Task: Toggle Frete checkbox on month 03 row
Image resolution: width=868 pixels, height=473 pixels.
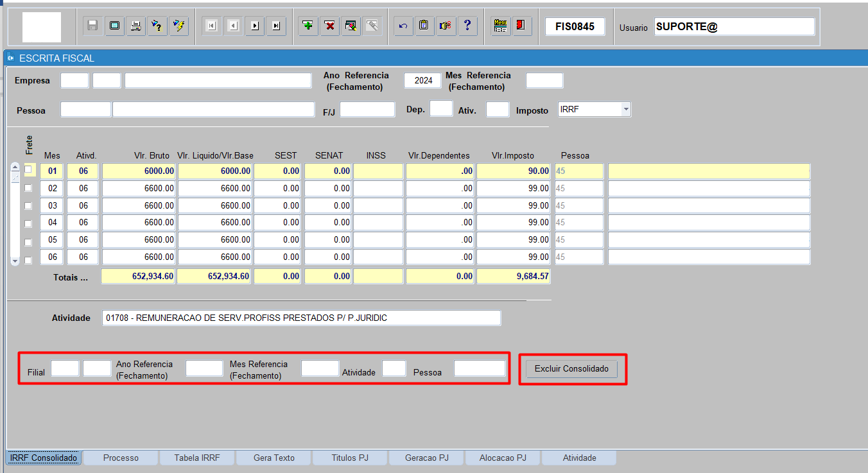Action: pos(28,206)
